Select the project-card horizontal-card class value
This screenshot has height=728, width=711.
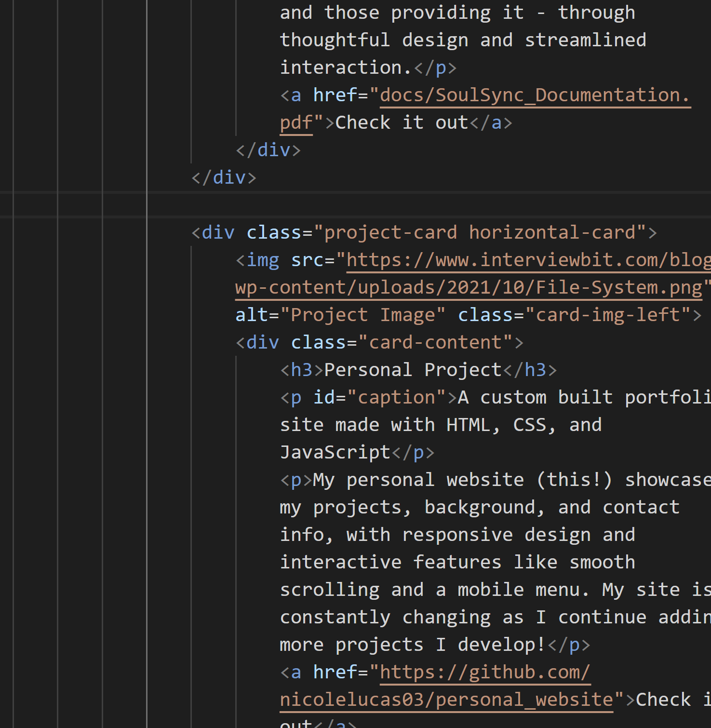[482, 232]
